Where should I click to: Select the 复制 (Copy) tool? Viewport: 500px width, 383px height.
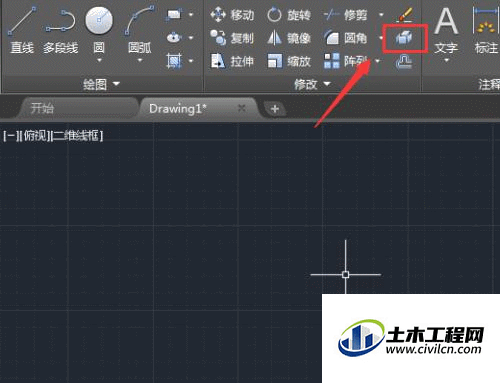coord(232,38)
